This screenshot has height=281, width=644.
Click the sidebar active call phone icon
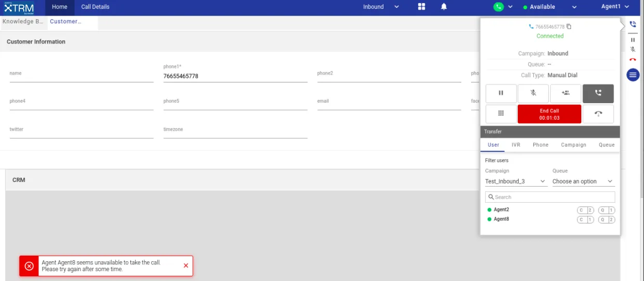pyautogui.click(x=633, y=24)
